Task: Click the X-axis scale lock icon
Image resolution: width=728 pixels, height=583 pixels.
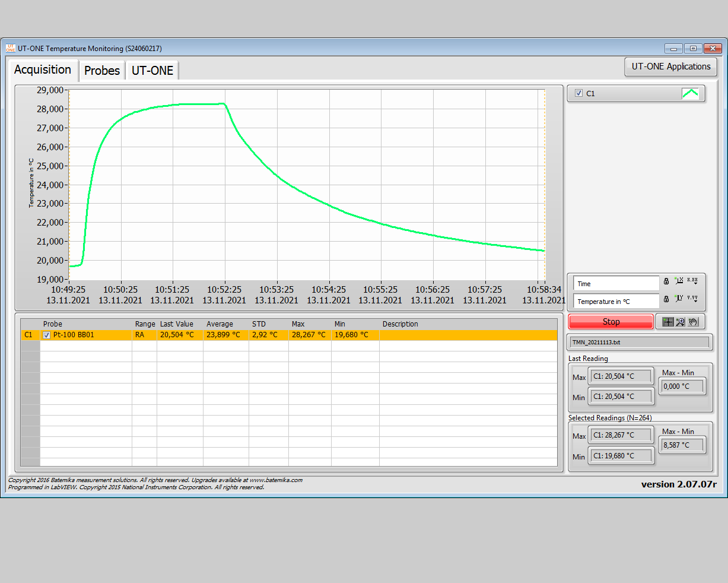Action: click(x=666, y=281)
